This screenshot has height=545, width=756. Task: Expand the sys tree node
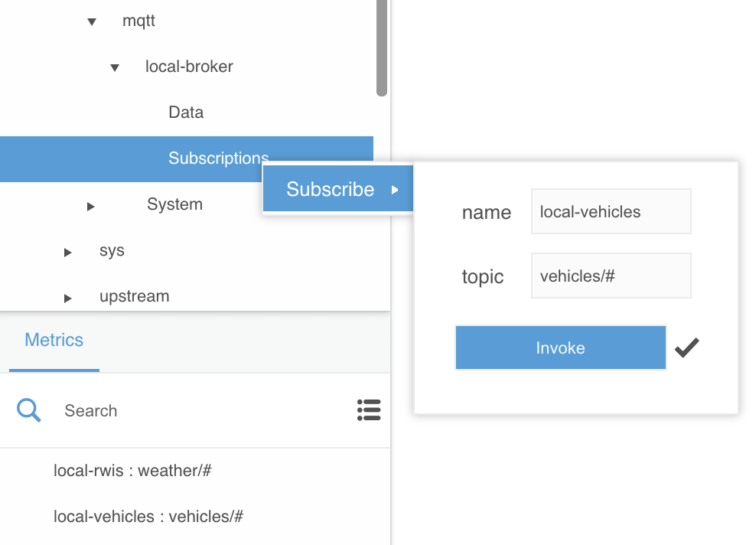tap(67, 253)
